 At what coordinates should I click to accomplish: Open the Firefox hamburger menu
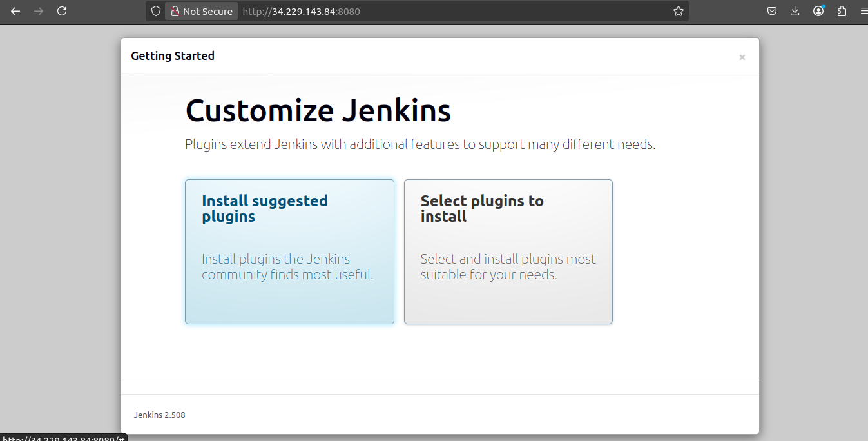click(862, 11)
